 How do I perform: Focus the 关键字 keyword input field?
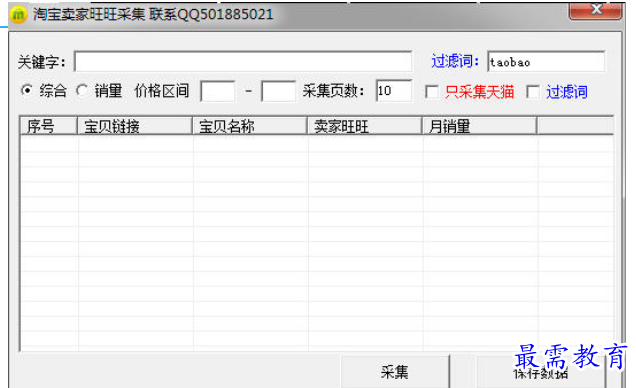243,62
